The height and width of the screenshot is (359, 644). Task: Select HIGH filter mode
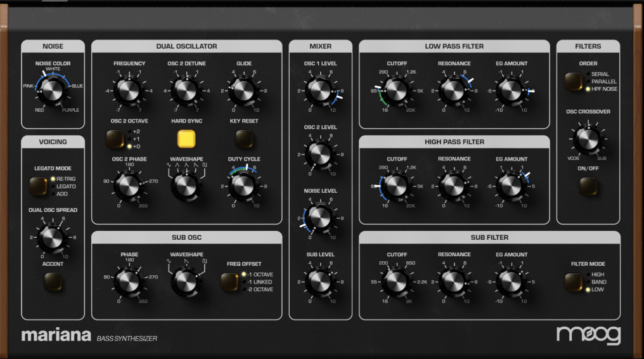coord(595,275)
